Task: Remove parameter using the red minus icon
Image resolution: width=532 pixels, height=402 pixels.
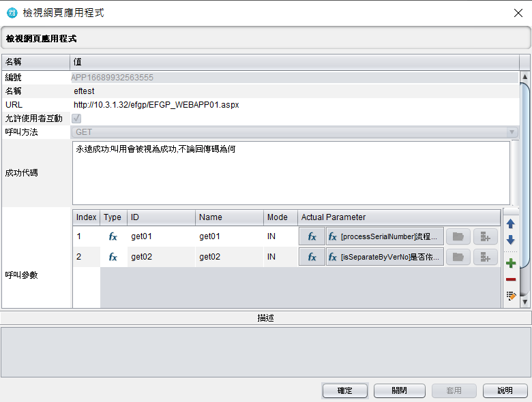Action: point(510,279)
